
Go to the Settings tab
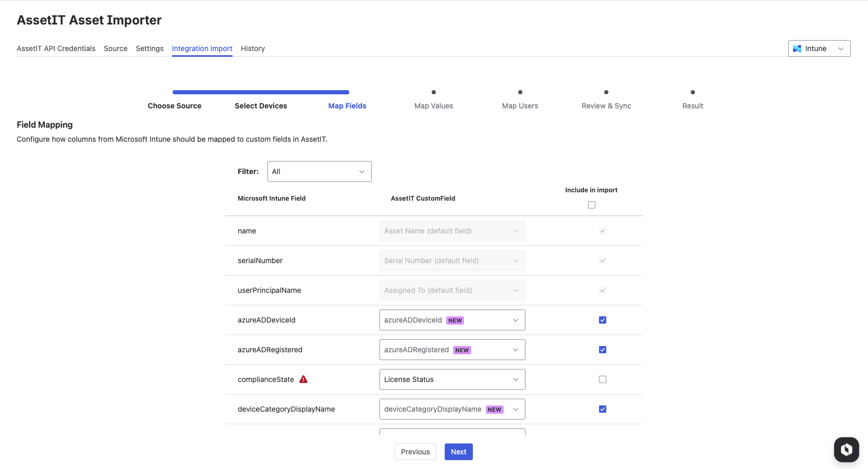coord(150,48)
